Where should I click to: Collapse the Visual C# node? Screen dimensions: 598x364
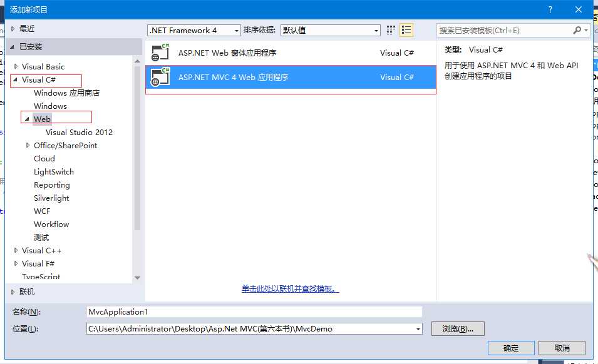[x=15, y=80]
